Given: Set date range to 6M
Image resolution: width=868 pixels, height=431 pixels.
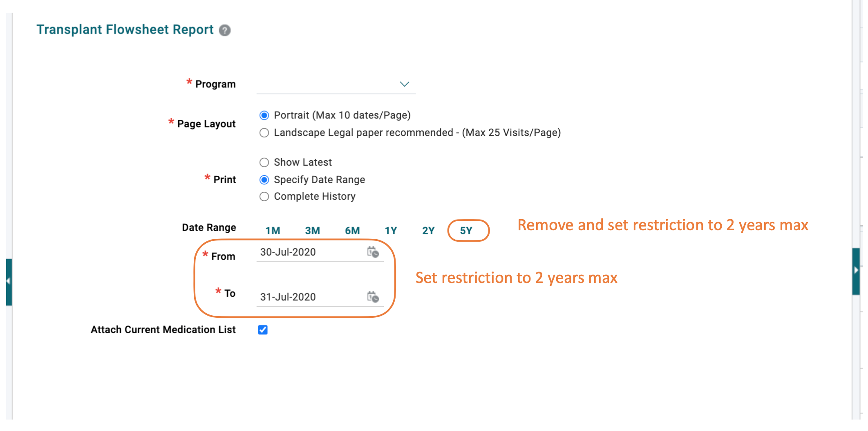Looking at the screenshot, I should [x=352, y=231].
